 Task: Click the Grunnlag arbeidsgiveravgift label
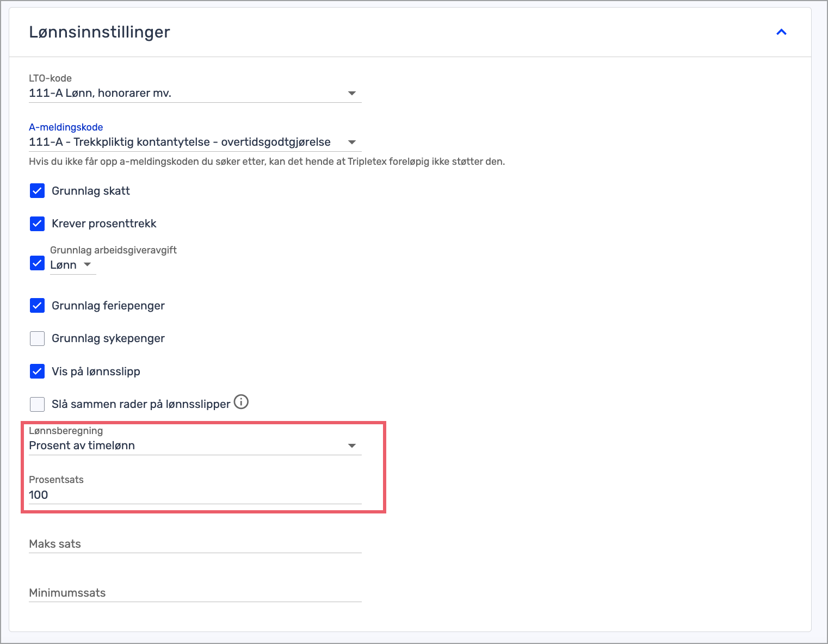click(x=113, y=250)
